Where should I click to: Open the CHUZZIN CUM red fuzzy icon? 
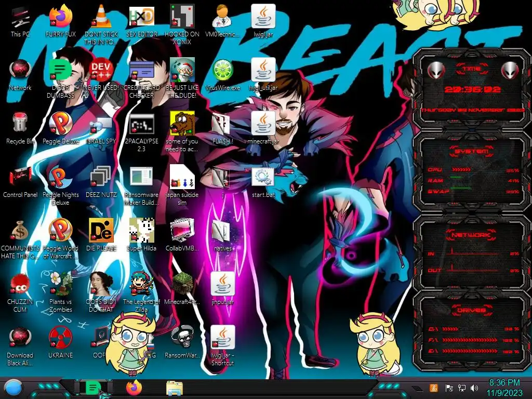click(x=20, y=284)
